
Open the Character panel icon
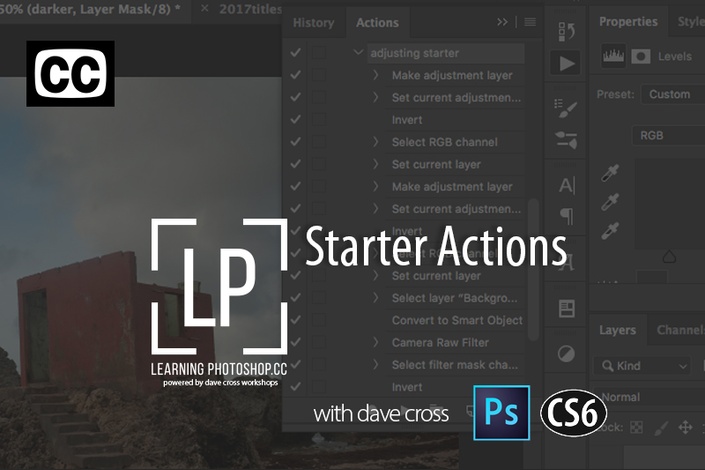(x=567, y=185)
